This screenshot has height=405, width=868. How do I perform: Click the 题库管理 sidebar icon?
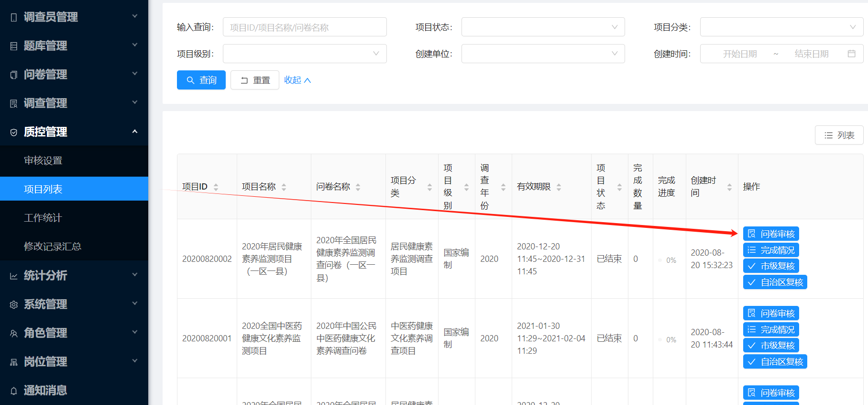click(14, 46)
